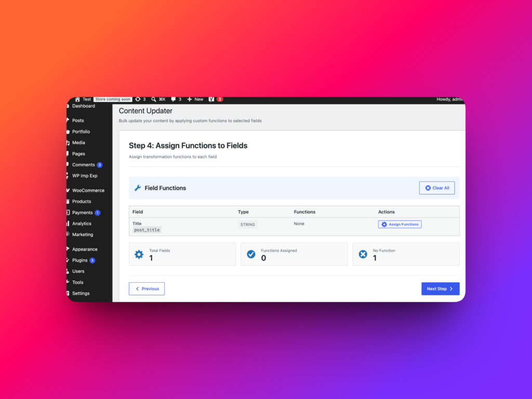Click the Functions column header
The image size is (532, 399).
[x=304, y=212]
